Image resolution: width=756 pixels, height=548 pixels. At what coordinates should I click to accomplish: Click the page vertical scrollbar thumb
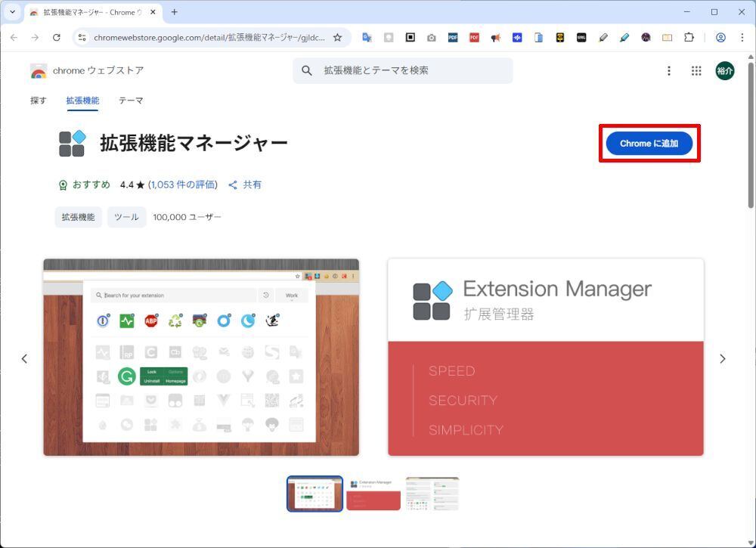(751, 135)
